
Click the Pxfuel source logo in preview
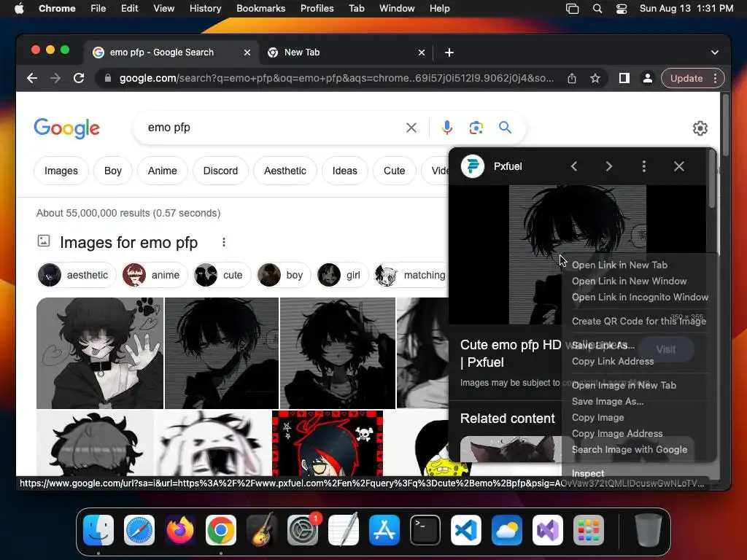click(x=473, y=166)
